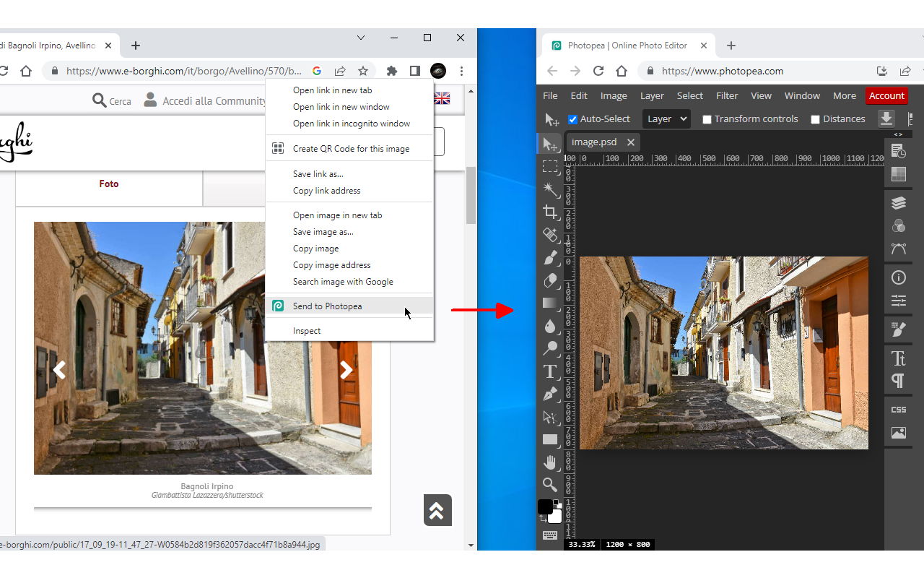
Task: Activate the Gradient tool
Action: coord(550,303)
